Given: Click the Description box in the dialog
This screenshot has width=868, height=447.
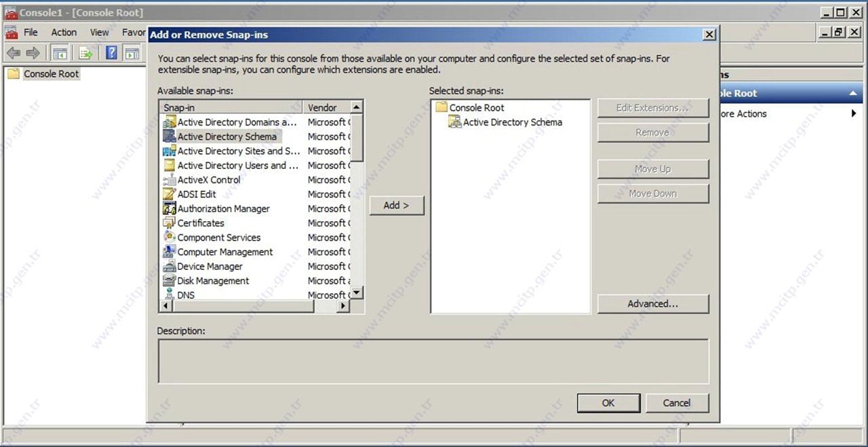Looking at the screenshot, I should 433,362.
